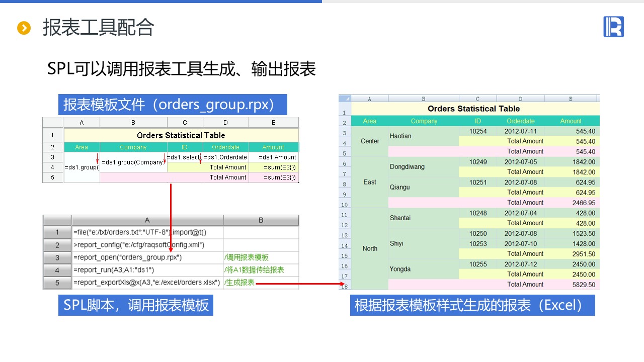Select order ID 10251 in the Excel report

click(x=478, y=183)
